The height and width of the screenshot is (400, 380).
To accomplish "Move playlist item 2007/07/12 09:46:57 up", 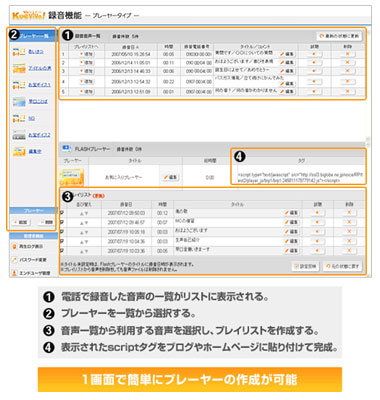I will pyautogui.click(x=82, y=223).
